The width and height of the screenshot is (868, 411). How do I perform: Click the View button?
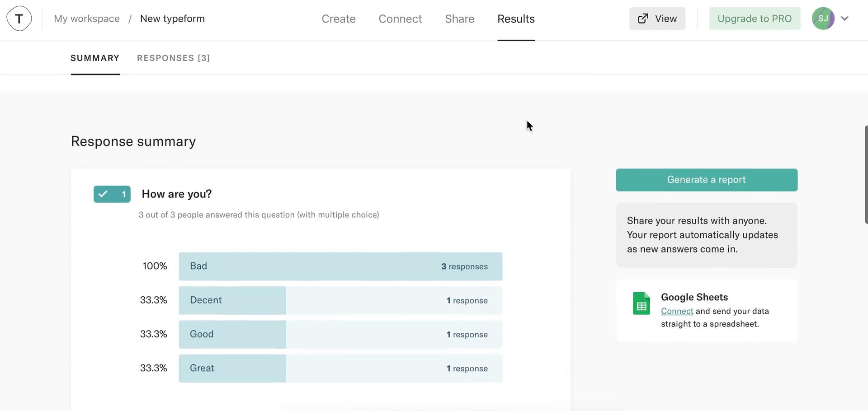click(x=657, y=19)
